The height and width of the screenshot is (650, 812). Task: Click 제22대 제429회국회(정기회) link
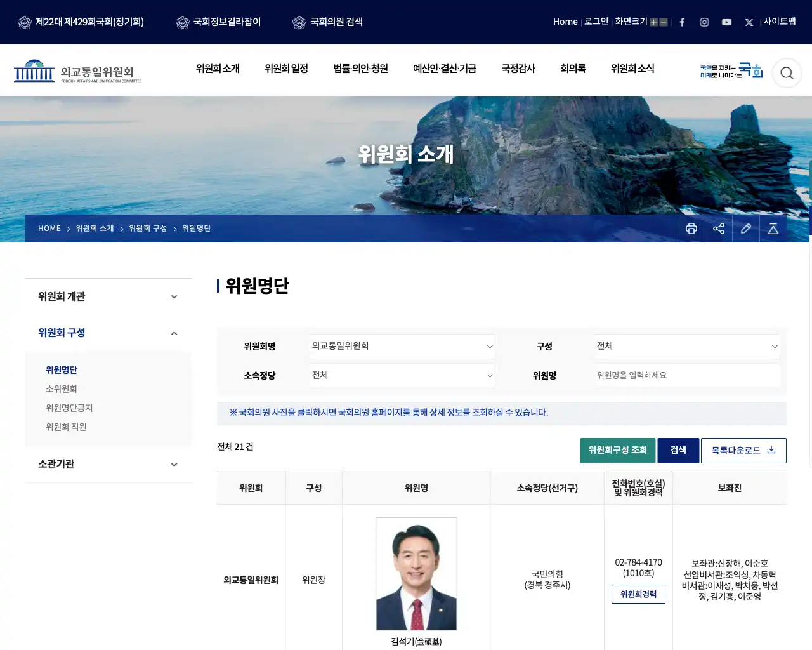click(x=81, y=22)
